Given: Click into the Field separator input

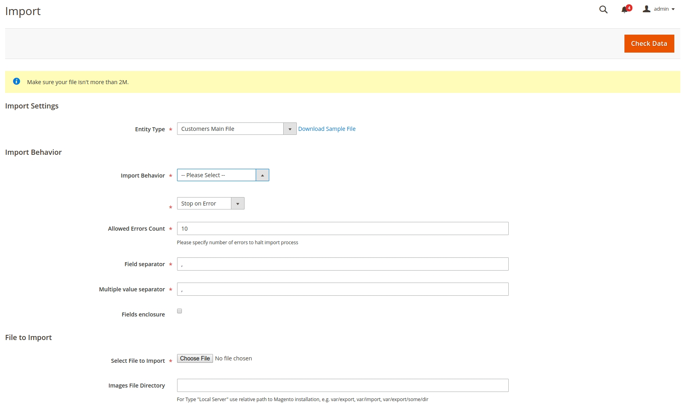Looking at the screenshot, I should click(x=342, y=264).
